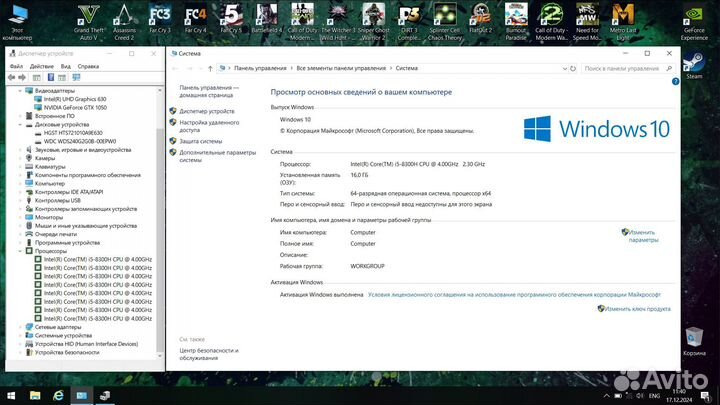Click Forward arrow in Device Manager toolbar
This screenshot has height=405, width=720.
22,78
